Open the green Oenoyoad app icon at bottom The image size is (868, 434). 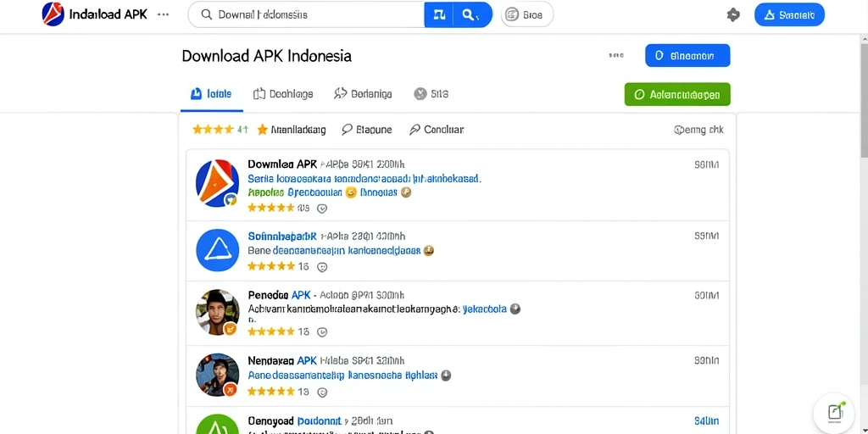[x=218, y=424]
